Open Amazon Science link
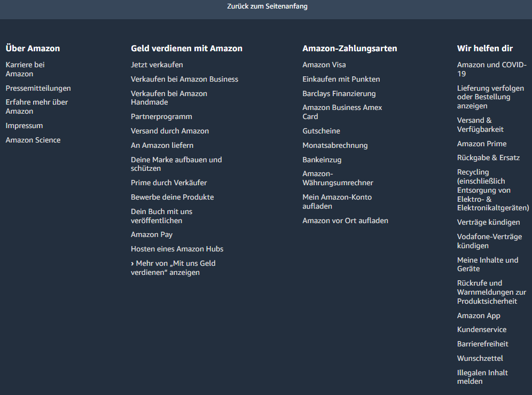This screenshot has width=532, height=395. click(33, 140)
